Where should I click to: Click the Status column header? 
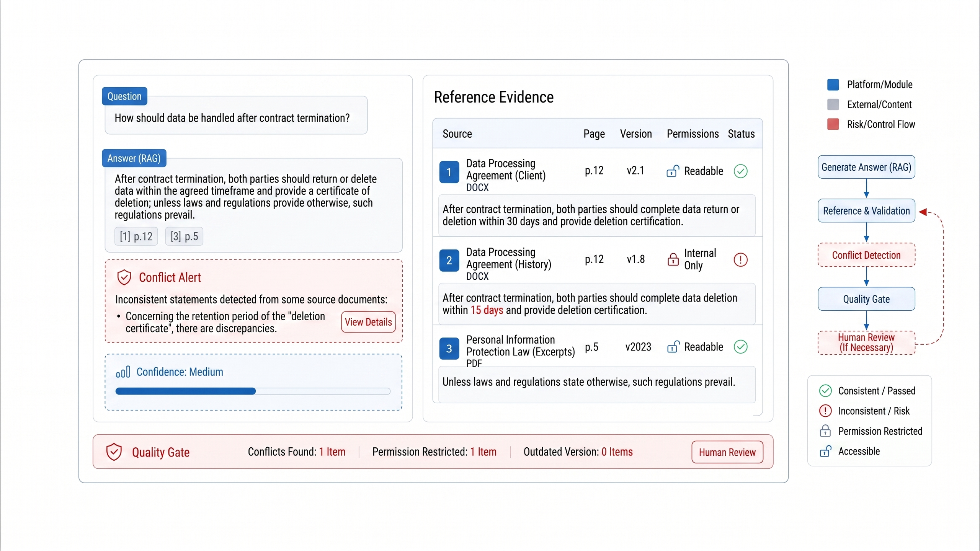(741, 134)
